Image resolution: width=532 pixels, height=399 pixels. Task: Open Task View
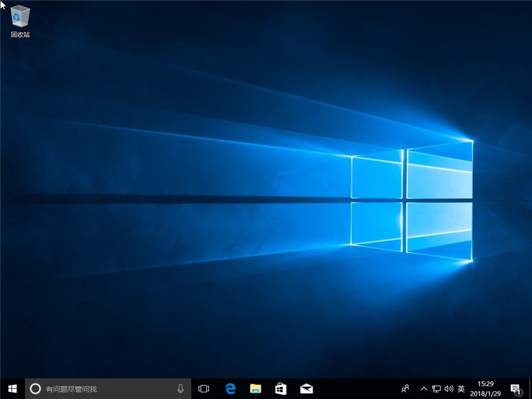tap(203, 388)
